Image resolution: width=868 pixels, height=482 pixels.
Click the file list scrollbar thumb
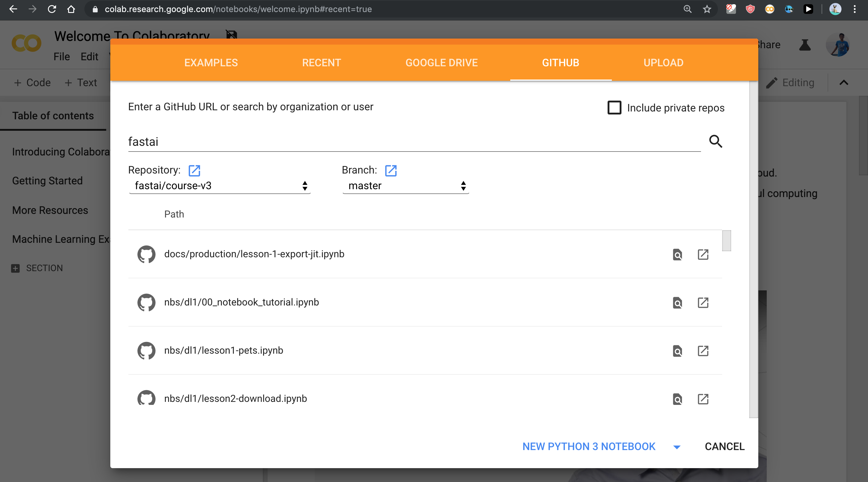[x=726, y=241]
